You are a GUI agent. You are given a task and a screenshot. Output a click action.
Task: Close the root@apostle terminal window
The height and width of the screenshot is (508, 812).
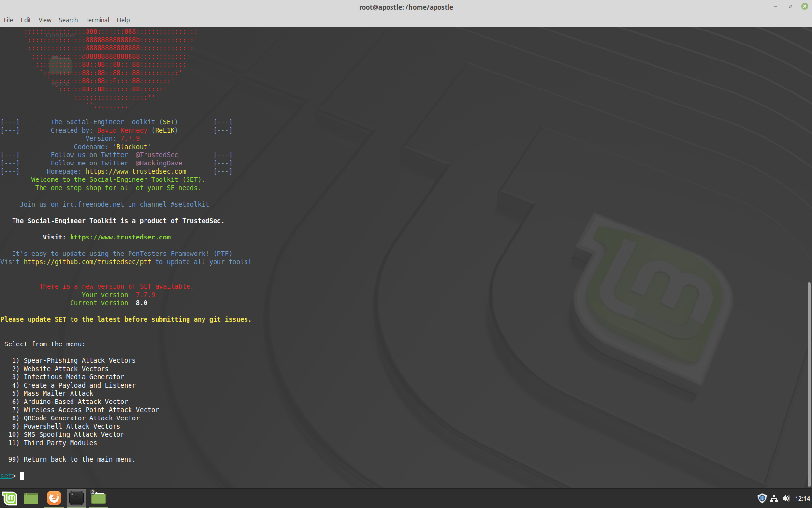coord(805,7)
